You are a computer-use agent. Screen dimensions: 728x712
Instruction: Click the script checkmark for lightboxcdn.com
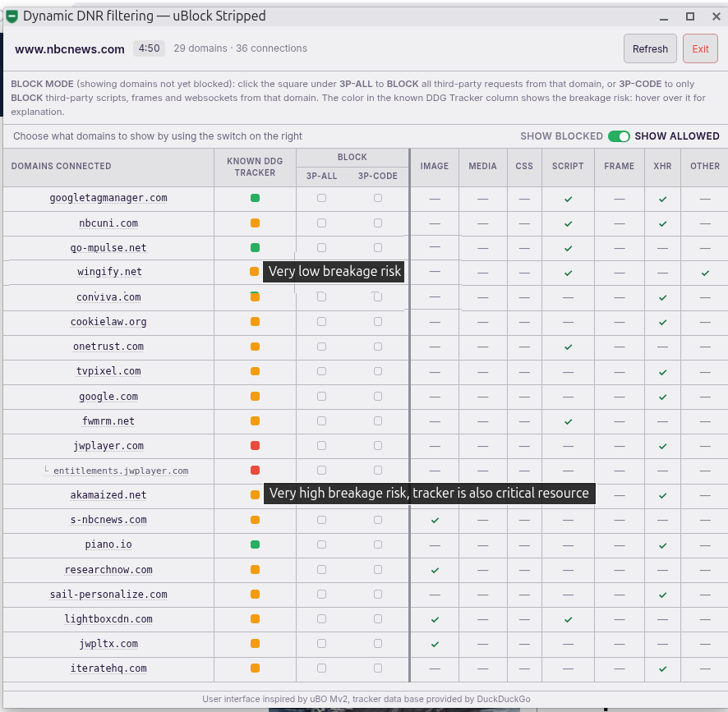point(569,620)
